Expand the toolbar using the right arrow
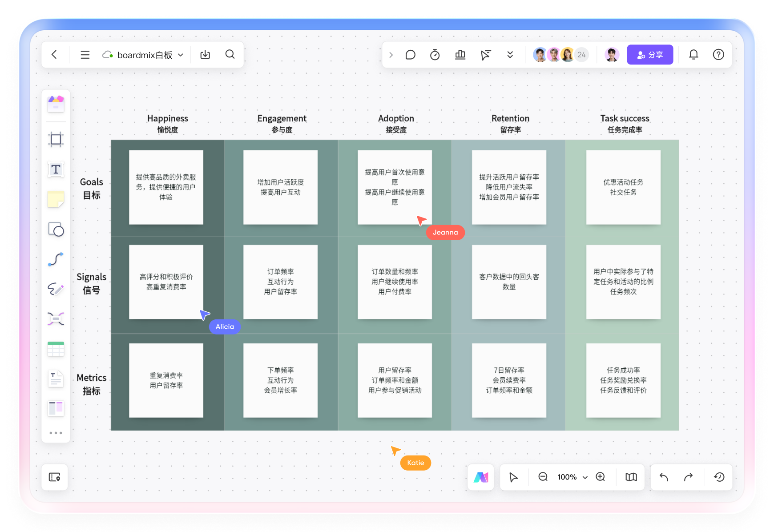The height and width of the screenshot is (532, 774). click(x=391, y=55)
